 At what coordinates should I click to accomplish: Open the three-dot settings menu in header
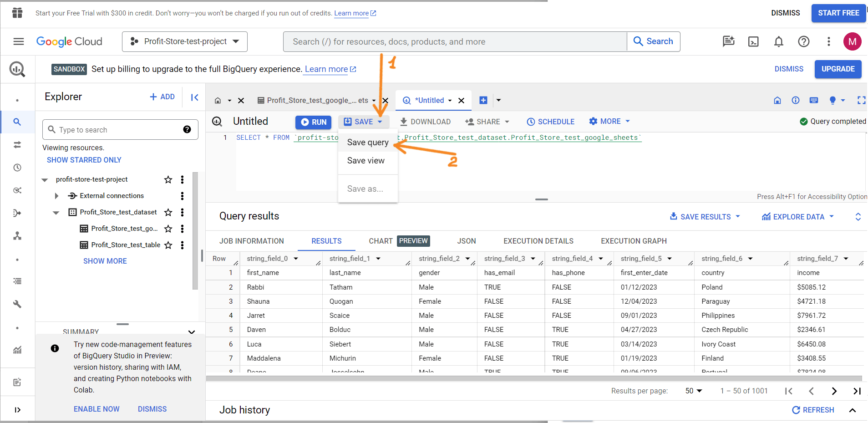(x=829, y=41)
